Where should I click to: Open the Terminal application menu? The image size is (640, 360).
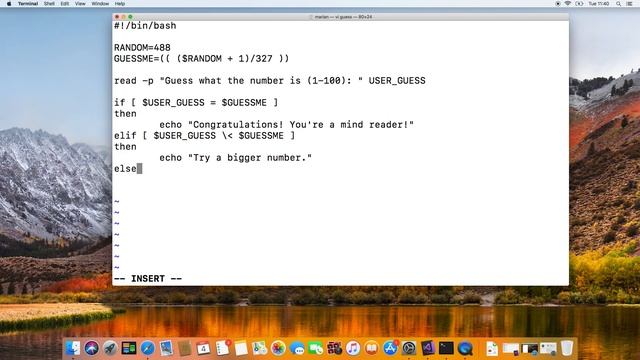[x=28, y=4]
